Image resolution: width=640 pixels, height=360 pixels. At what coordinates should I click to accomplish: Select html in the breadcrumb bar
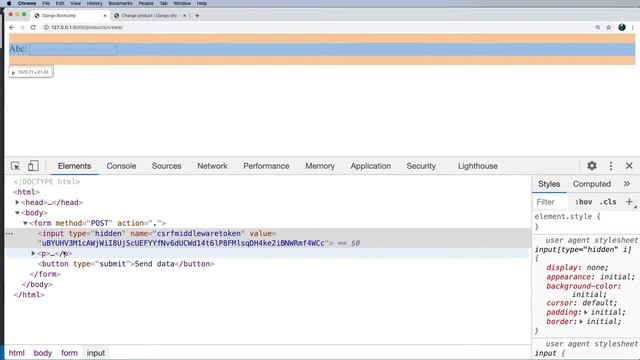tap(17, 353)
